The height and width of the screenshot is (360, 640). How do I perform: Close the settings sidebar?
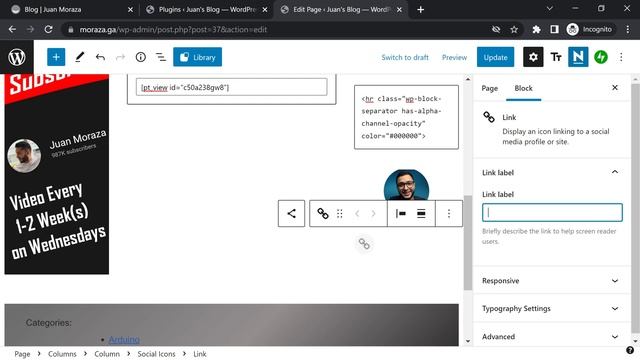(615, 88)
